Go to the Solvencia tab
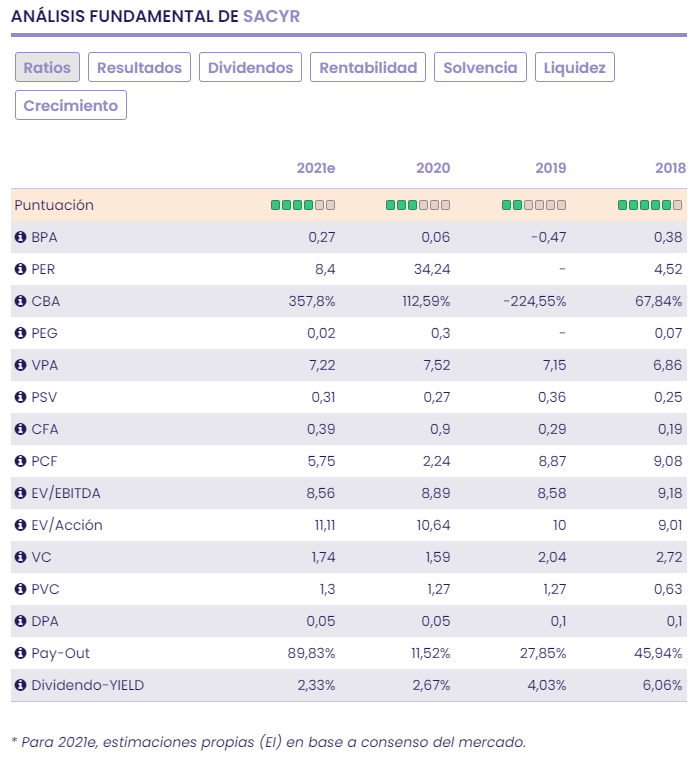This screenshot has width=699, height=757. click(x=480, y=67)
